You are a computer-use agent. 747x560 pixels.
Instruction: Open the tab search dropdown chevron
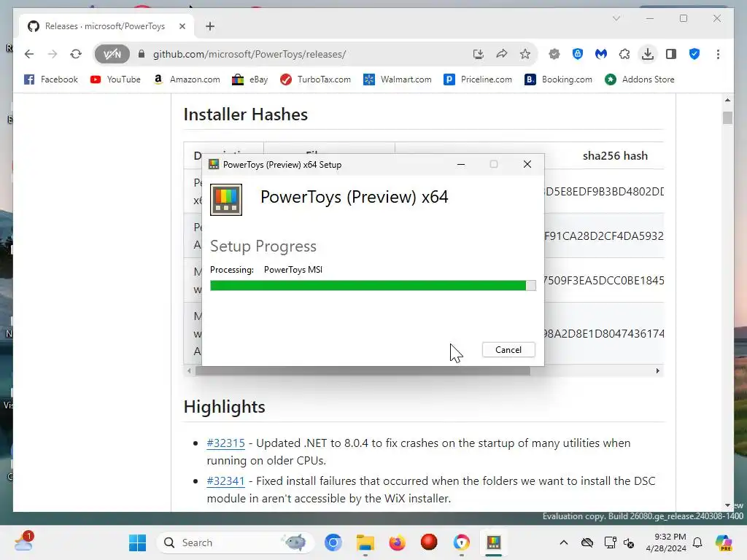coord(616,18)
